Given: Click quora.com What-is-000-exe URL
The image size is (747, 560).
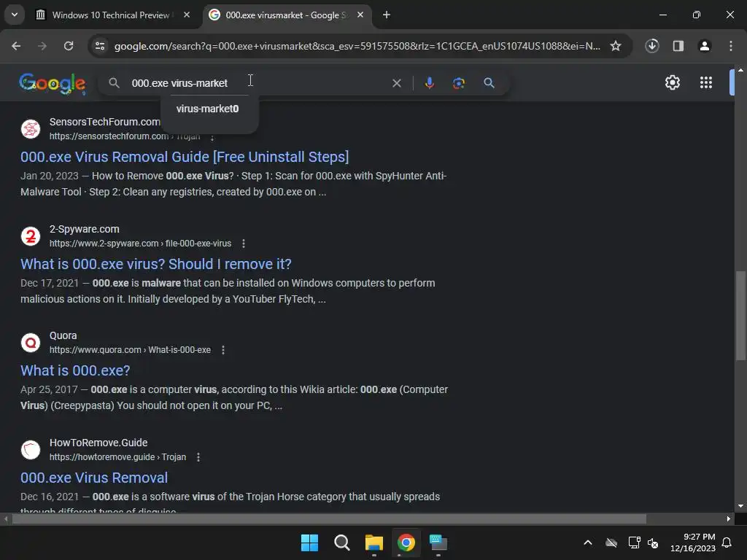Looking at the screenshot, I should click(x=130, y=350).
